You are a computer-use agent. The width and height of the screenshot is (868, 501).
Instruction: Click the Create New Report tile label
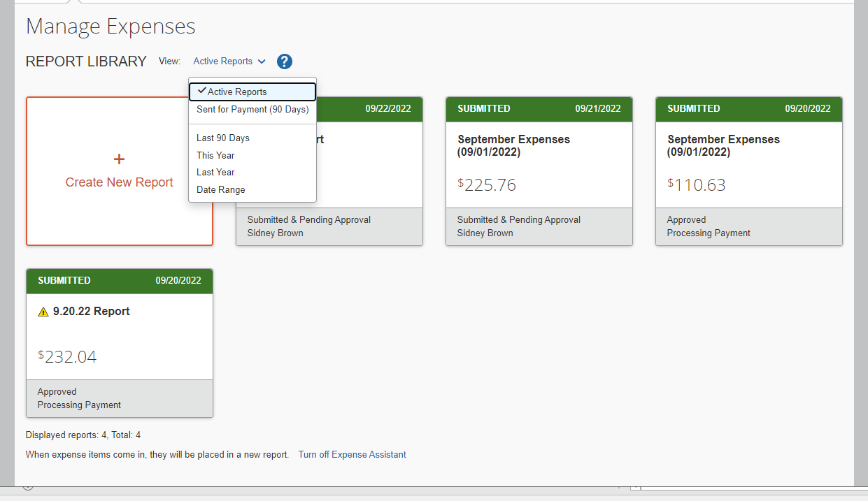pyautogui.click(x=119, y=182)
